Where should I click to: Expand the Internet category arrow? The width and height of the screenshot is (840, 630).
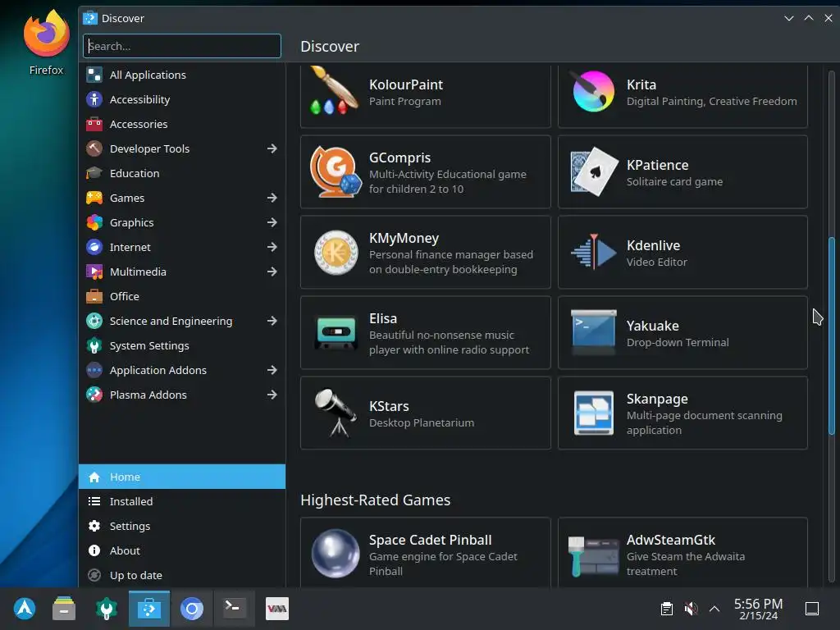point(272,247)
